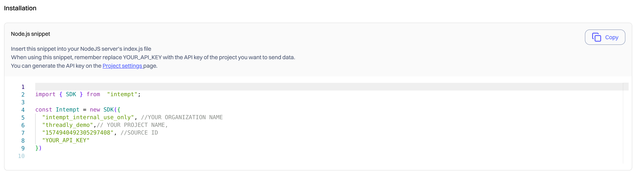Click the copy icon in Copy button
644x181 pixels.
point(596,37)
